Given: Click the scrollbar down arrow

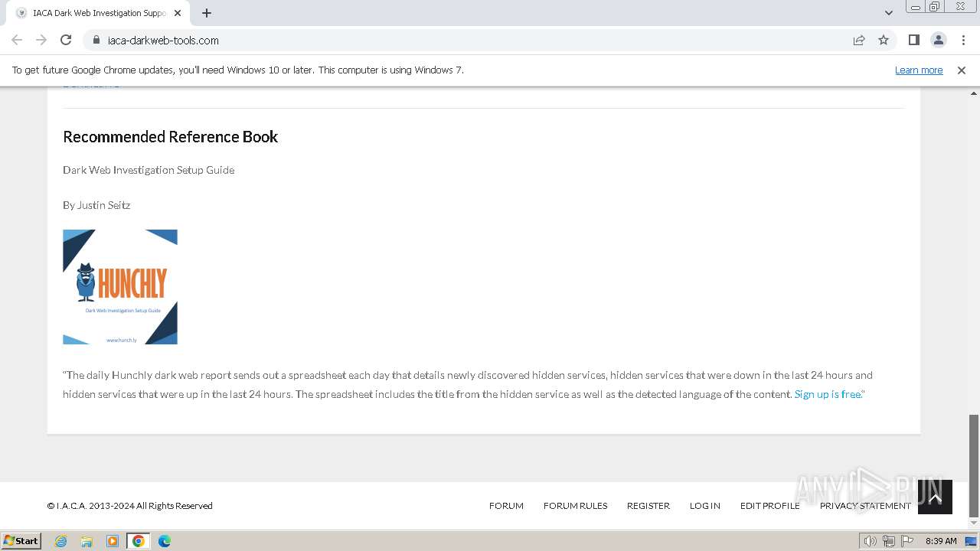Looking at the screenshot, I should pos(974,524).
